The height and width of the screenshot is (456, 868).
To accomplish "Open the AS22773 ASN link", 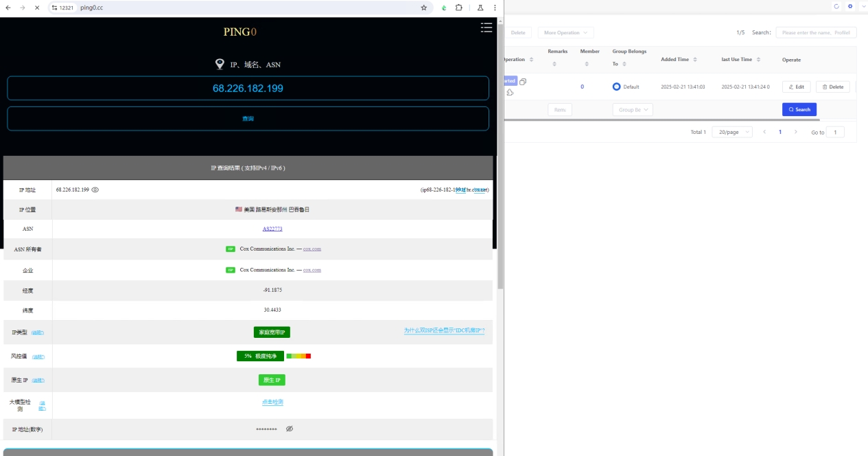I will pyautogui.click(x=272, y=229).
